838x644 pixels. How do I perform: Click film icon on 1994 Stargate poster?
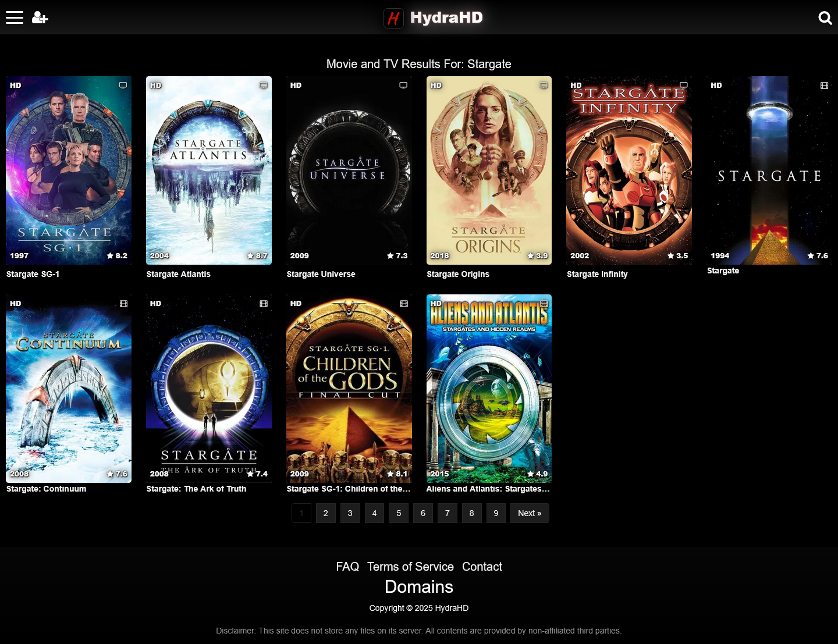(x=824, y=86)
